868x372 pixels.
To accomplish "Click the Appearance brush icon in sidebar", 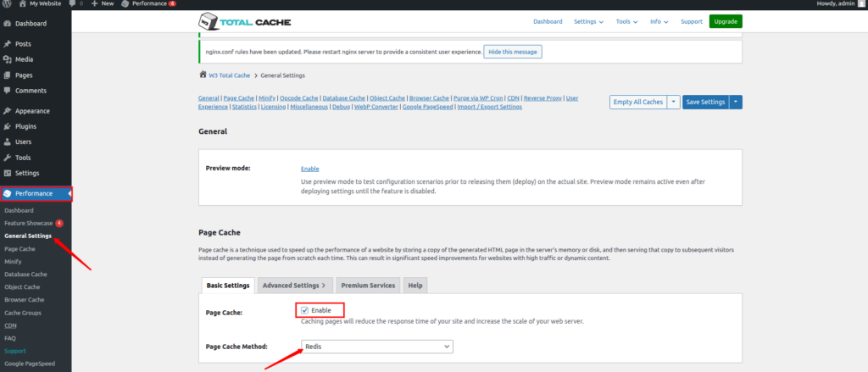I will pos(7,111).
